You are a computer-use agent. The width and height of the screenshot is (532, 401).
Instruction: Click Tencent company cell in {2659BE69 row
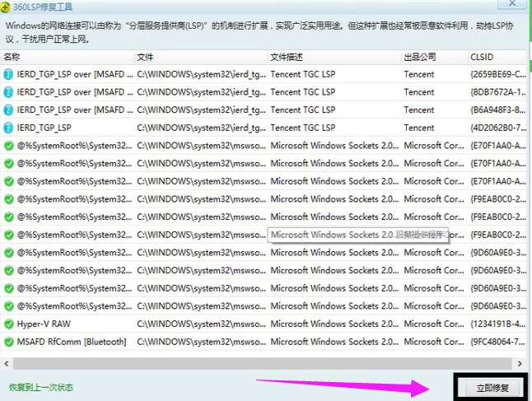[419, 74]
